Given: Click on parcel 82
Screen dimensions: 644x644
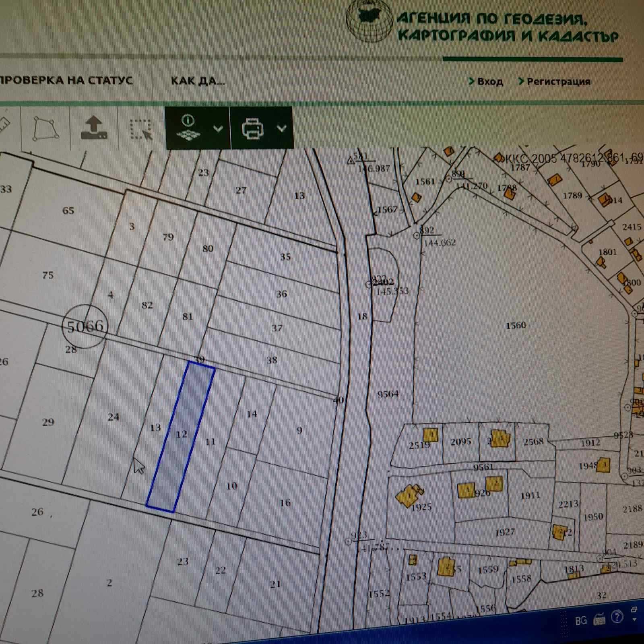Looking at the screenshot, I should pyautogui.click(x=147, y=305).
